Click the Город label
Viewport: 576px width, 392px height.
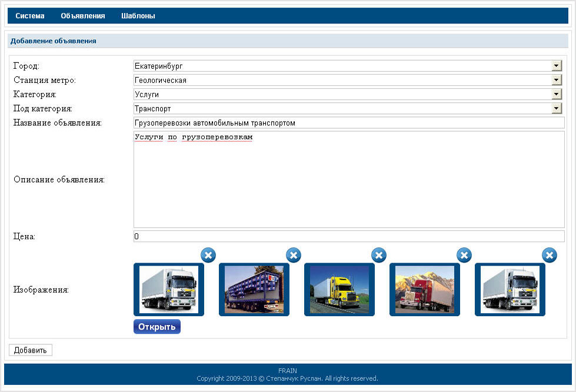[26, 66]
